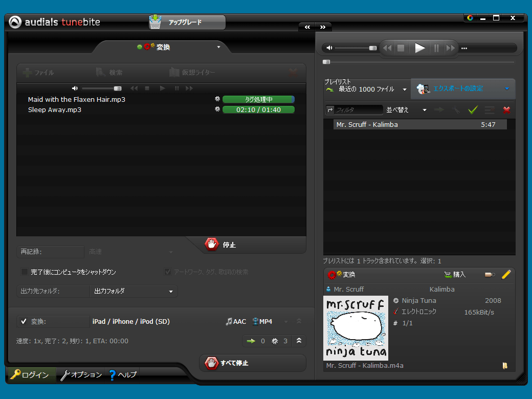532x399 pixels.
Task: Pause playback in the main player
Action: point(436,48)
